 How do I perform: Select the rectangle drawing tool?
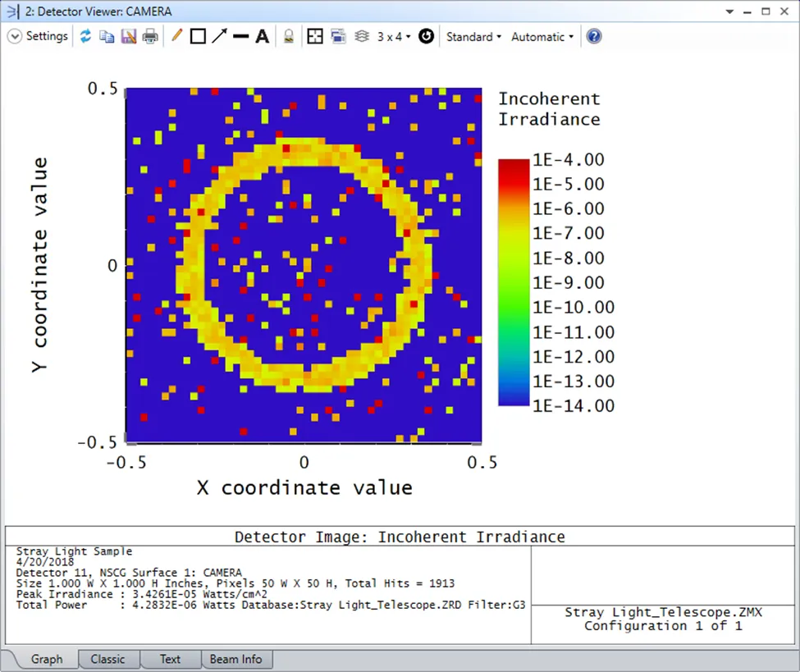(x=197, y=37)
